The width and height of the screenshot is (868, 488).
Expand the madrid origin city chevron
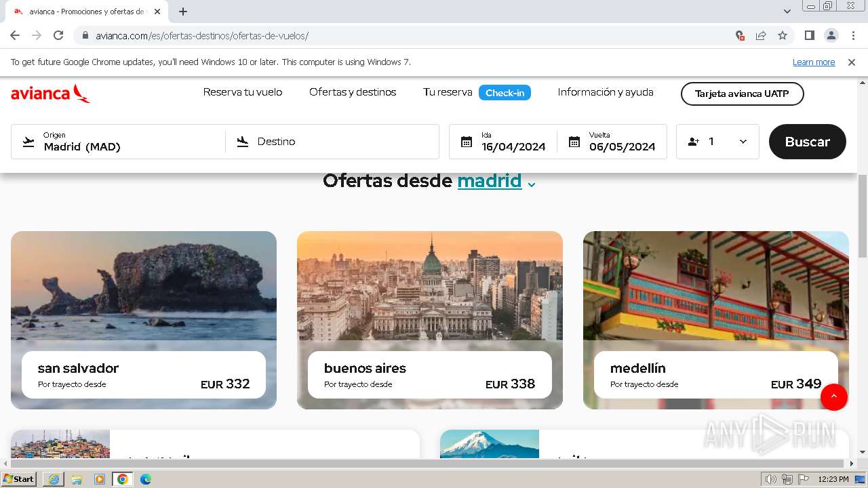pos(532,184)
